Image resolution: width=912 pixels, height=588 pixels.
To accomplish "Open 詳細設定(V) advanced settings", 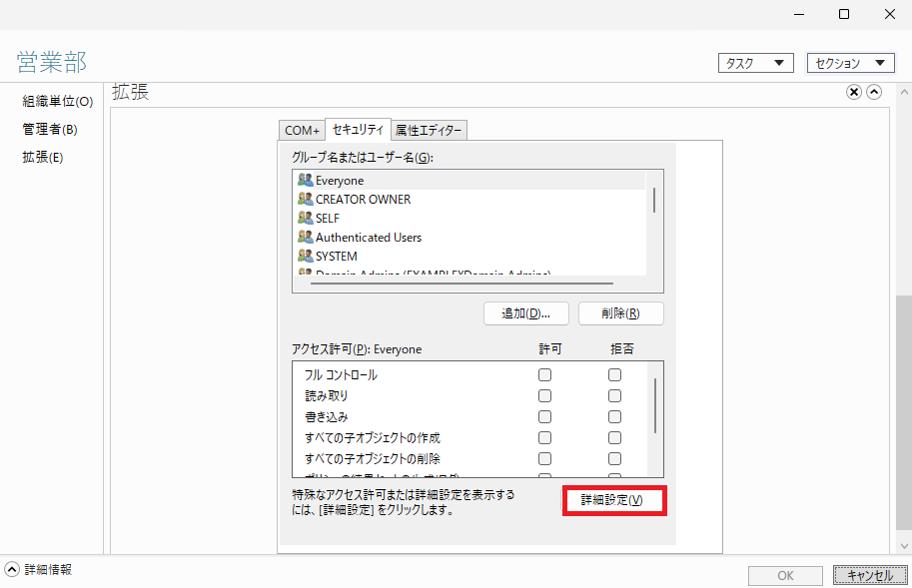I will coord(612,500).
